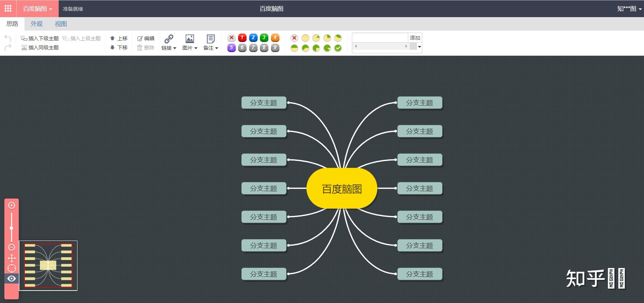Image resolution: width=644 pixels, height=303 pixels.
Task: Toggle the navigator eye icon
Action: tap(11, 278)
